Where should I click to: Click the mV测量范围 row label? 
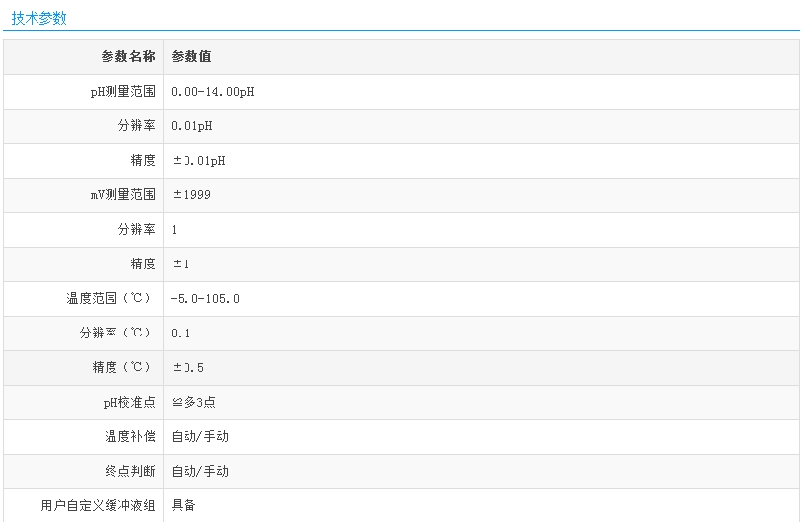(x=122, y=195)
